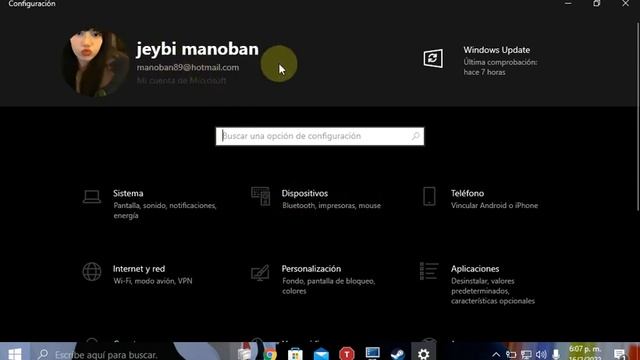Click the network tray icon

tap(526, 355)
